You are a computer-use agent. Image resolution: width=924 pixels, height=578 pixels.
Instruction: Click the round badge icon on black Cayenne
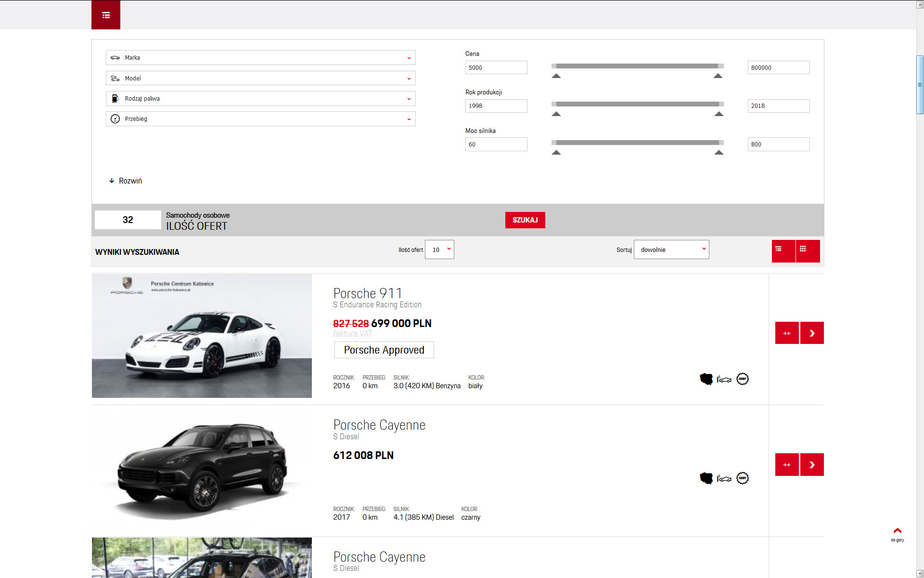(x=743, y=478)
